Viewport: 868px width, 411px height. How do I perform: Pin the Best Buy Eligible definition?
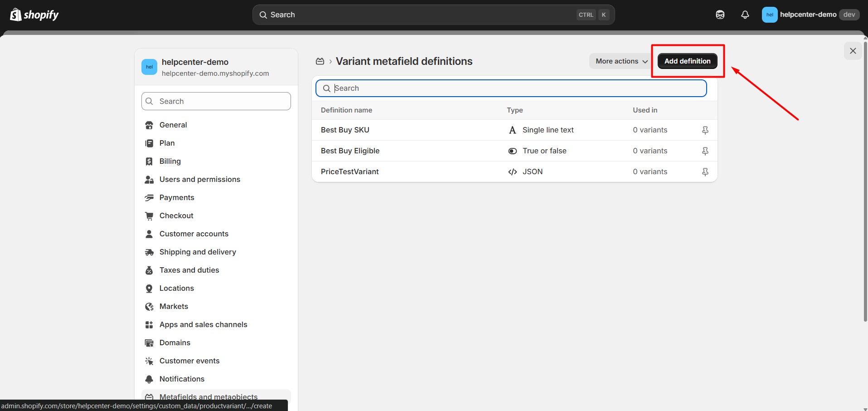(x=705, y=151)
